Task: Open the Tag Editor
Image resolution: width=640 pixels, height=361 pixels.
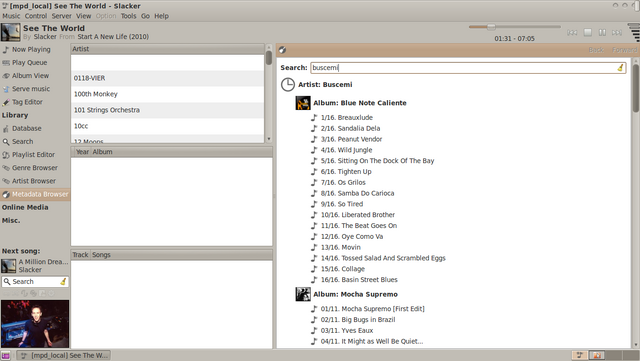Action: point(27,102)
